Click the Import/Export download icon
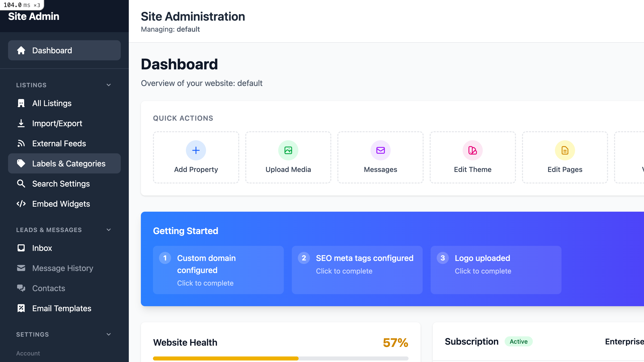This screenshot has height=362, width=644. click(x=21, y=123)
